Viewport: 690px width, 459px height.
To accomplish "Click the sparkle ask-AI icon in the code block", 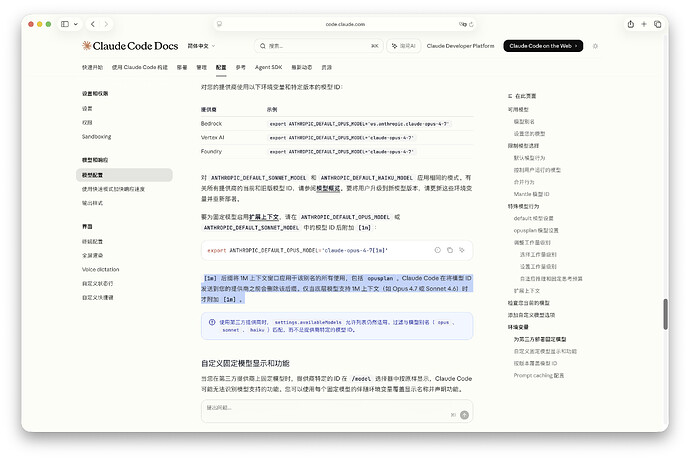I will tap(462, 250).
